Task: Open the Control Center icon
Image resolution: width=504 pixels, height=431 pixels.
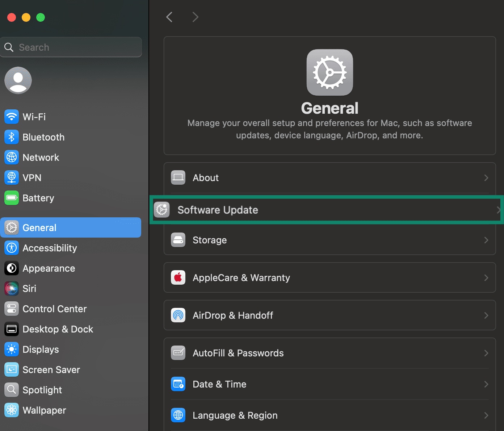Action: tap(11, 309)
